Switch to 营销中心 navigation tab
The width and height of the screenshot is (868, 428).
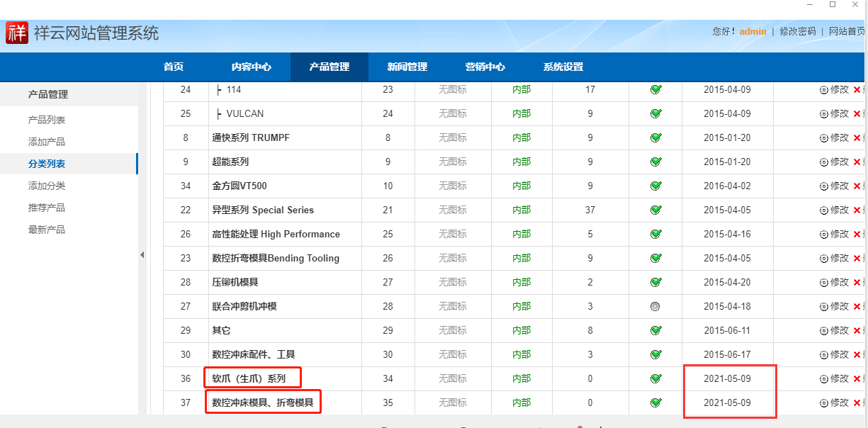tap(485, 67)
